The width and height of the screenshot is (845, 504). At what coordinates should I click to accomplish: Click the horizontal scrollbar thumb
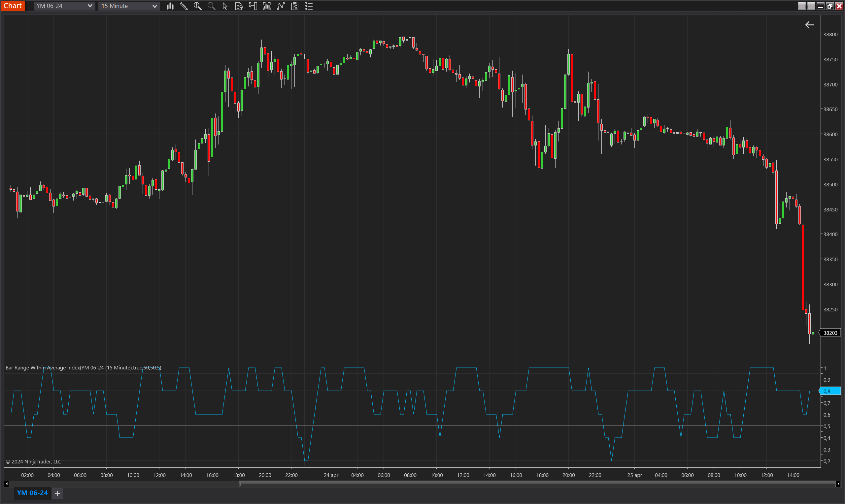pos(537,484)
